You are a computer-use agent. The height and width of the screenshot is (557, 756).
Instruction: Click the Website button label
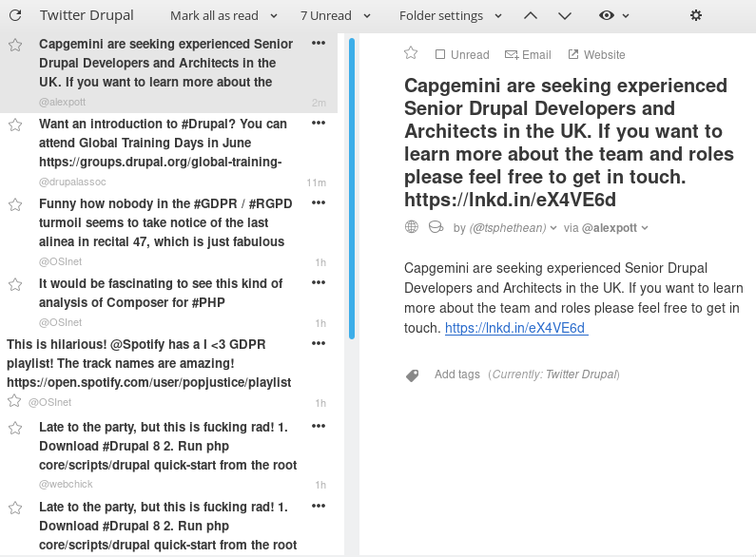click(604, 55)
